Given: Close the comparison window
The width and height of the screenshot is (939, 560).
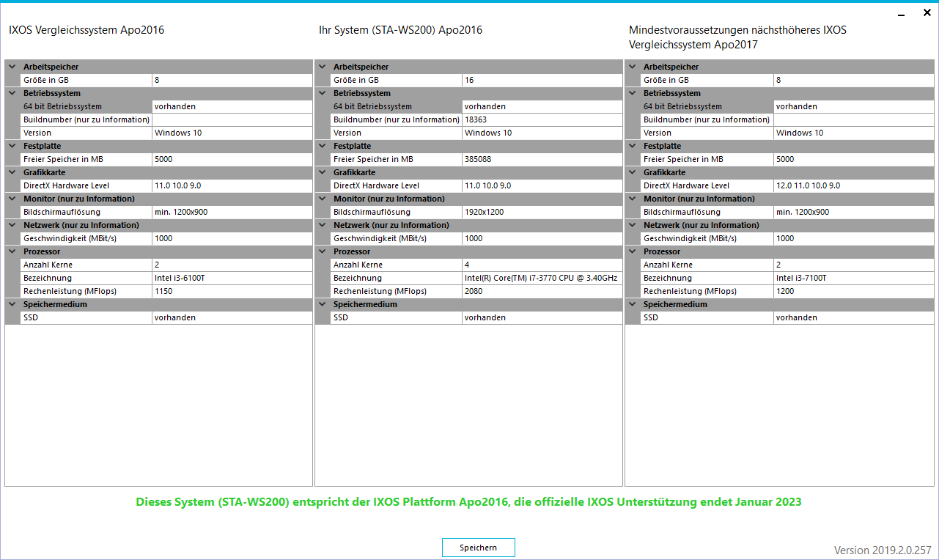Looking at the screenshot, I should tap(927, 12).
